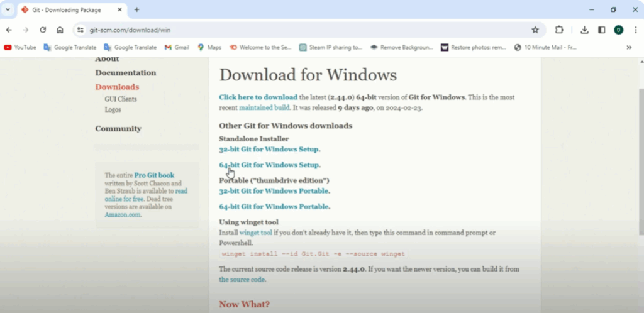Image resolution: width=644 pixels, height=313 pixels.
Task: Open Logos in the sidebar
Action: point(113,109)
